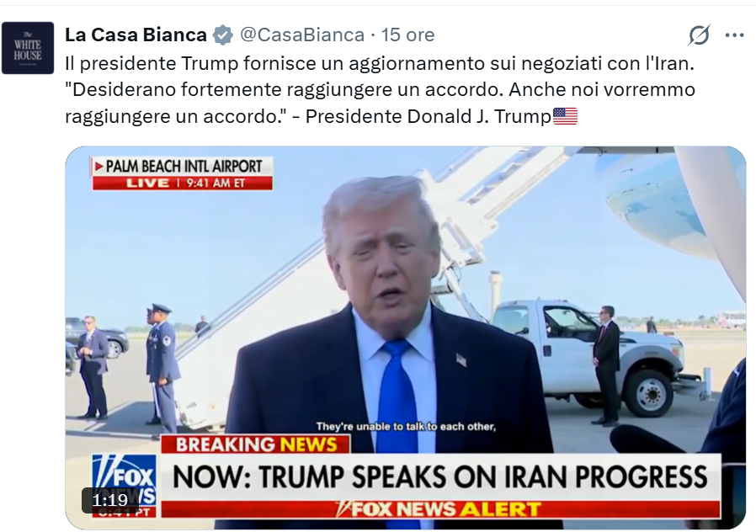
Task: Open the post text about negoziati con l'Iran
Action: (x=380, y=89)
